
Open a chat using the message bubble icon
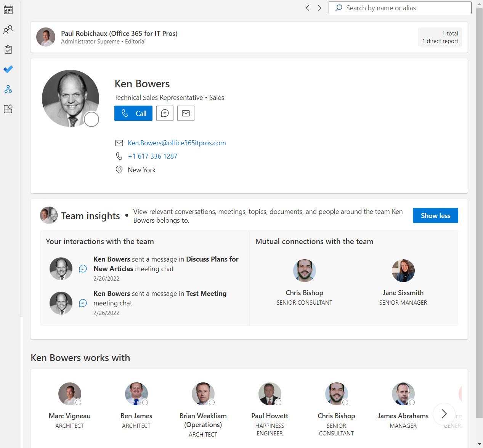point(165,113)
